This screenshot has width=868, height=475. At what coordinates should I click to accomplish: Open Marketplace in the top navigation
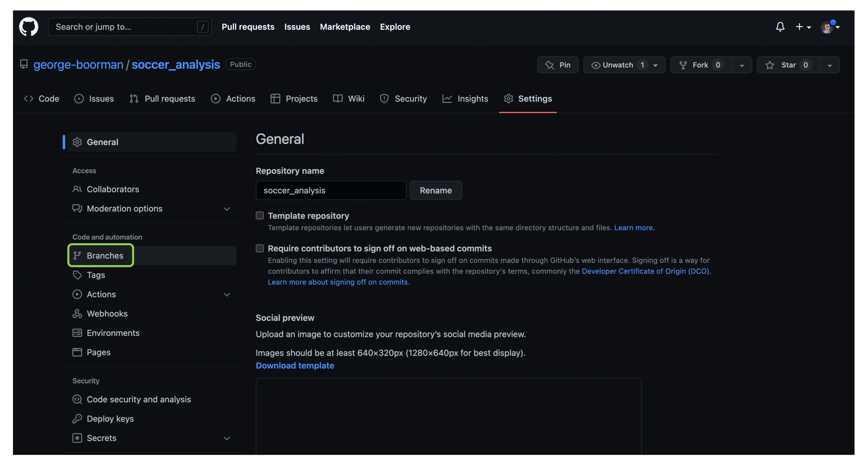tap(345, 27)
